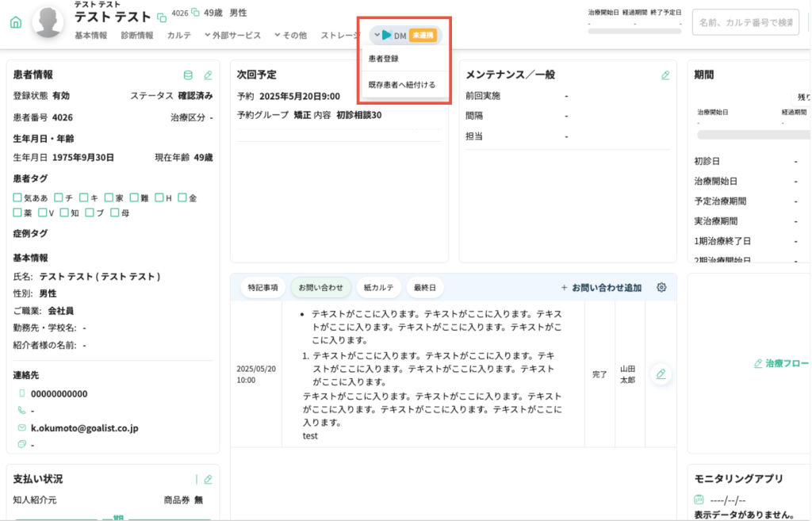Collapse the DM 未連携 dropdown
Screen dimensions: 812x521
[377, 35]
